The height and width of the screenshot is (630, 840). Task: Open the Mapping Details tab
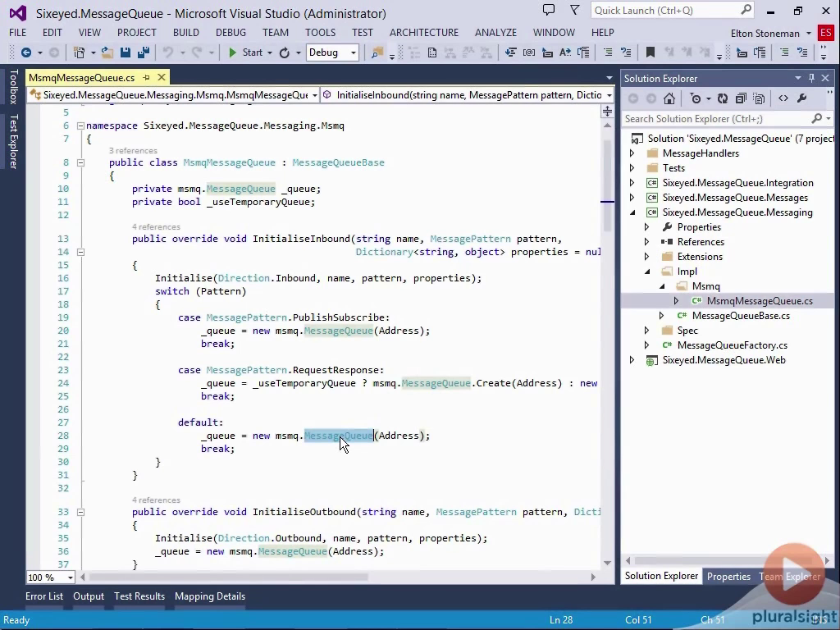(210, 596)
